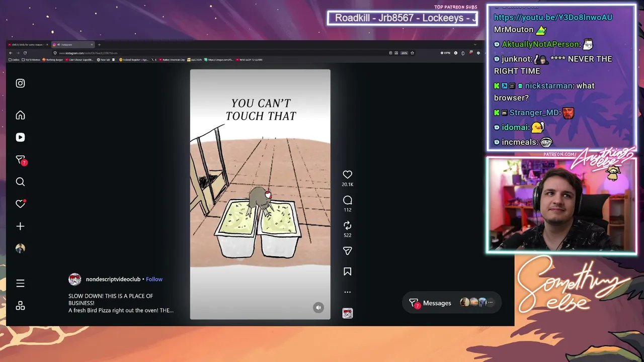
Task: Open Instagram search from the sidebar
Action: [20, 182]
